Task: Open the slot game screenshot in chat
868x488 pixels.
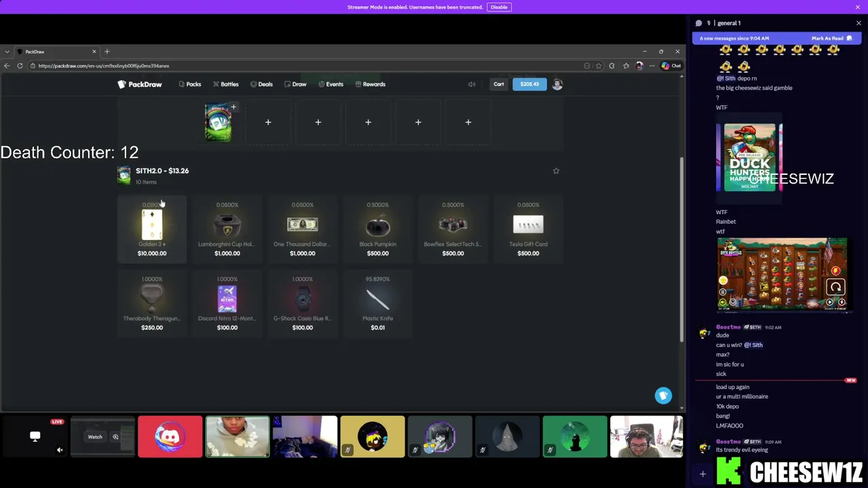Action: pos(782,274)
